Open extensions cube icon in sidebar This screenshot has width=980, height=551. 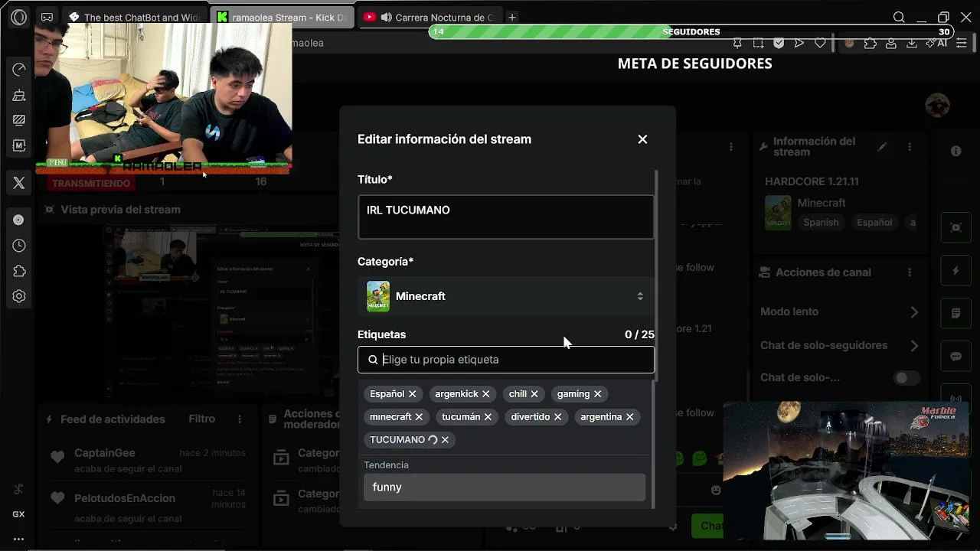tap(19, 271)
